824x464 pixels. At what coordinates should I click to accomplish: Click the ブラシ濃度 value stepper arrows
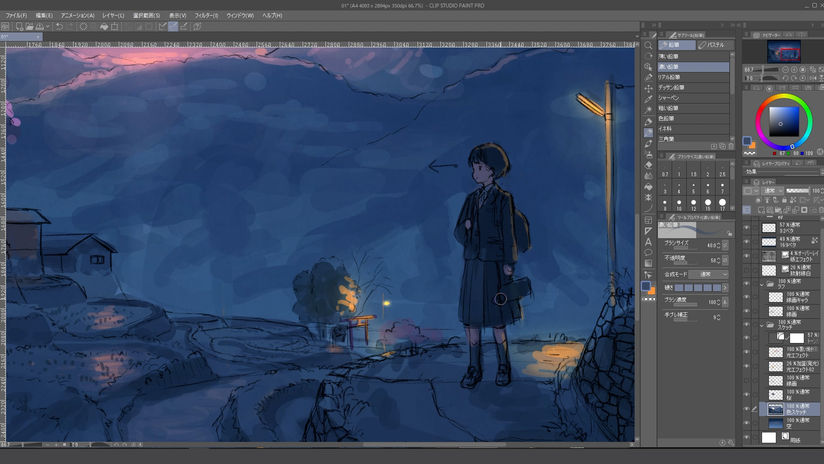(x=718, y=303)
